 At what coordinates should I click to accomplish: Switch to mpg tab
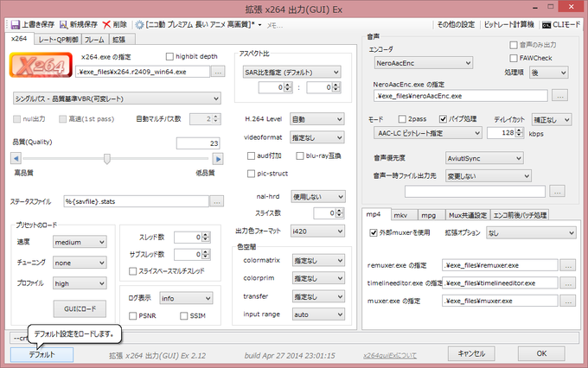coord(431,215)
